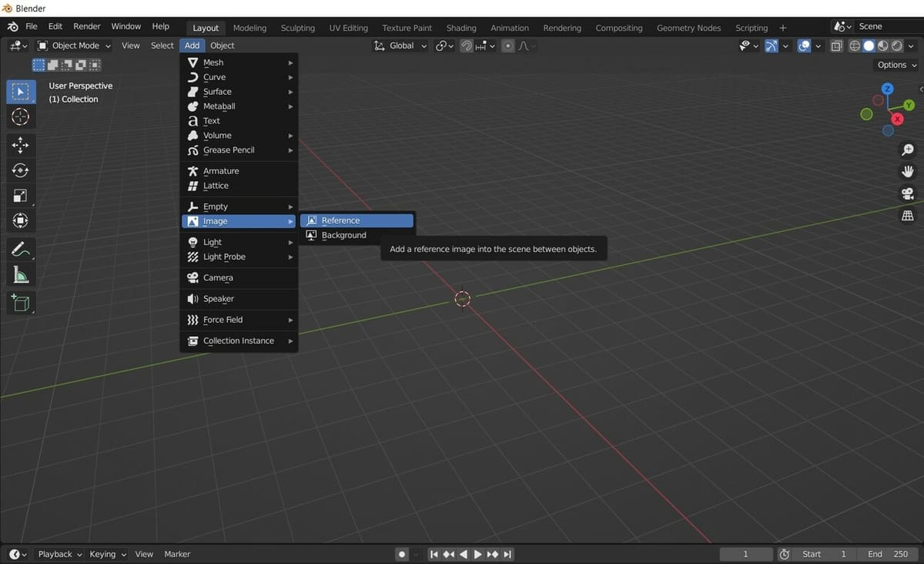Jump to end frame in timeline

507,554
